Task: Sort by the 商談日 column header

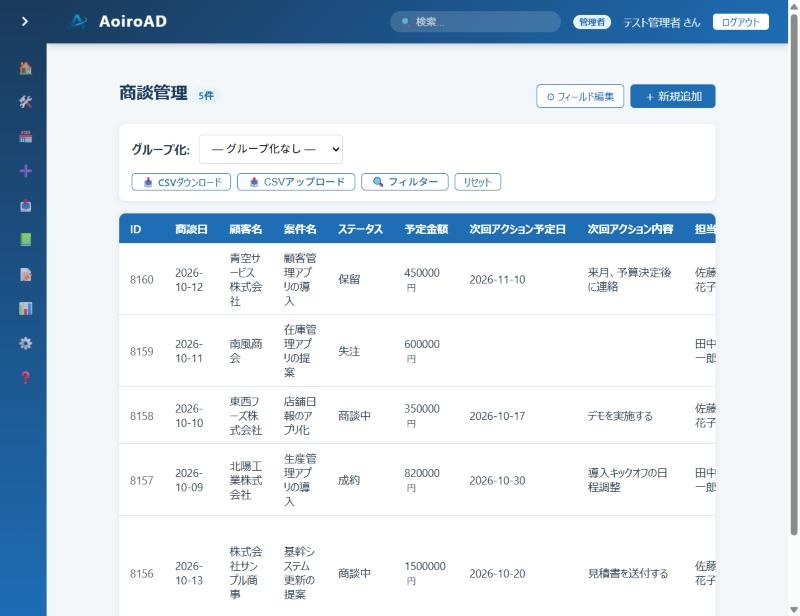Action: point(191,229)
